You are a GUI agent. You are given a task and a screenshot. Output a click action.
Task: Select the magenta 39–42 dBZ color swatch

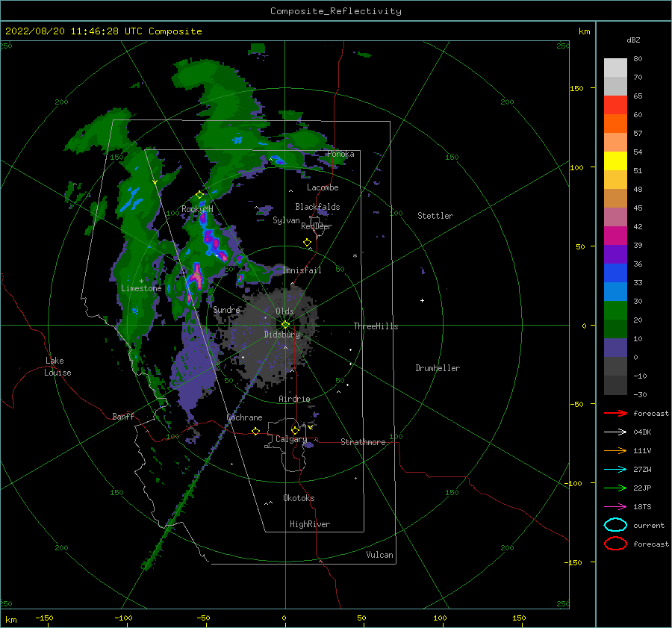tap(615, 236)
